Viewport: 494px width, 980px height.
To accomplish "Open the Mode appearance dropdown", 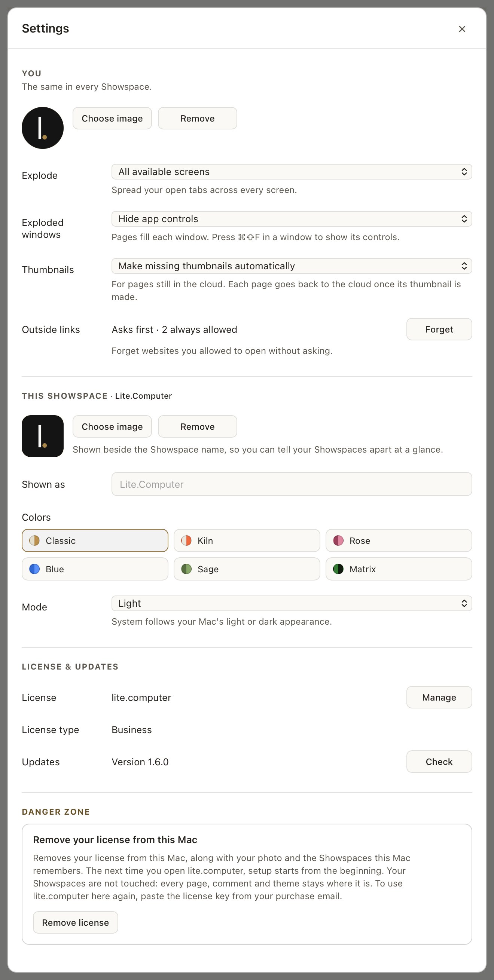I will click(292, 603).
